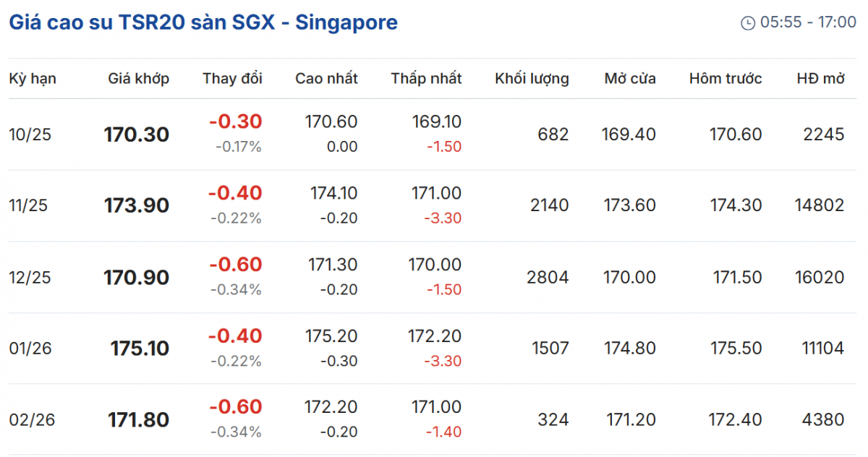Click the clock icon beside 05:55 - 17:00
This screenshot has height=457, width=868.
(748, 23)
